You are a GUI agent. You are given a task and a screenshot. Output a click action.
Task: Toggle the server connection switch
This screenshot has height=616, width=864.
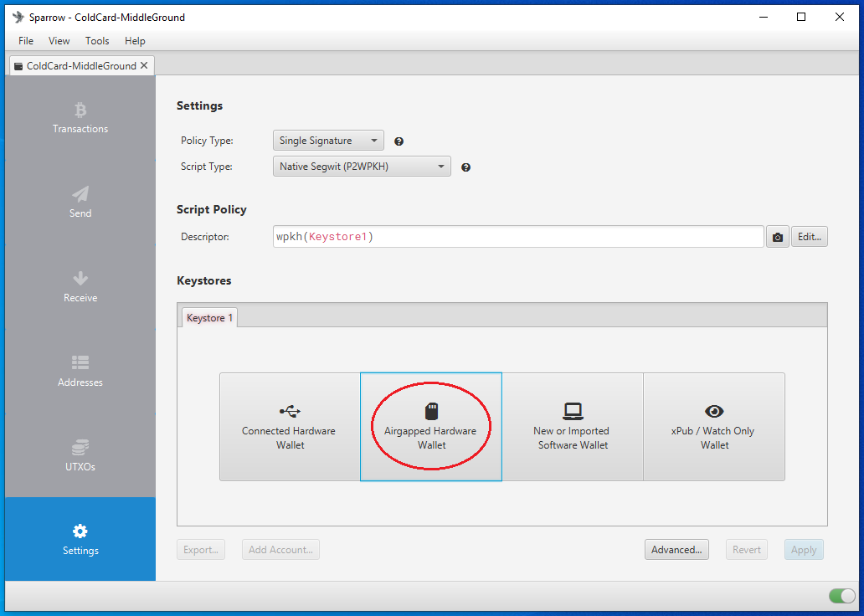click(841, 596)
